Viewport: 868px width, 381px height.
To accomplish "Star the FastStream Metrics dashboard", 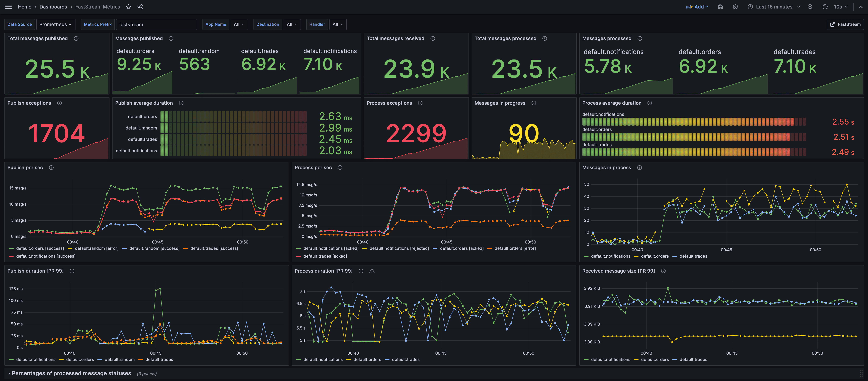I will [128, 7].
